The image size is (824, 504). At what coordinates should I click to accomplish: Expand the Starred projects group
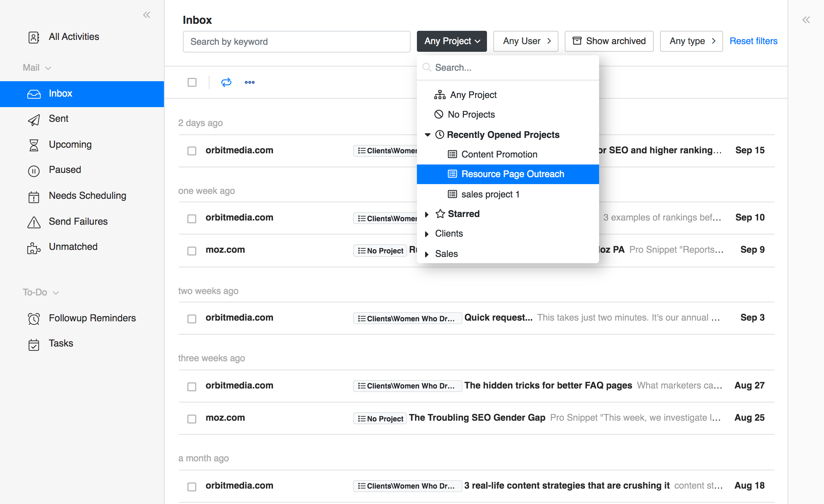(427, 214)
